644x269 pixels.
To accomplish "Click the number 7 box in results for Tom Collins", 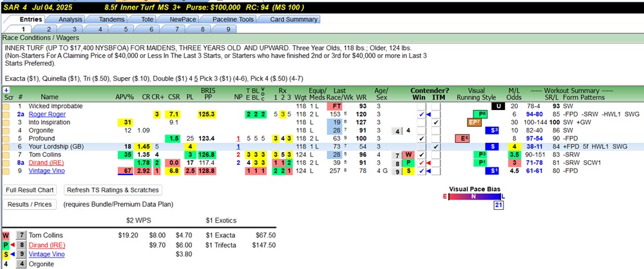I will [21, 236].
